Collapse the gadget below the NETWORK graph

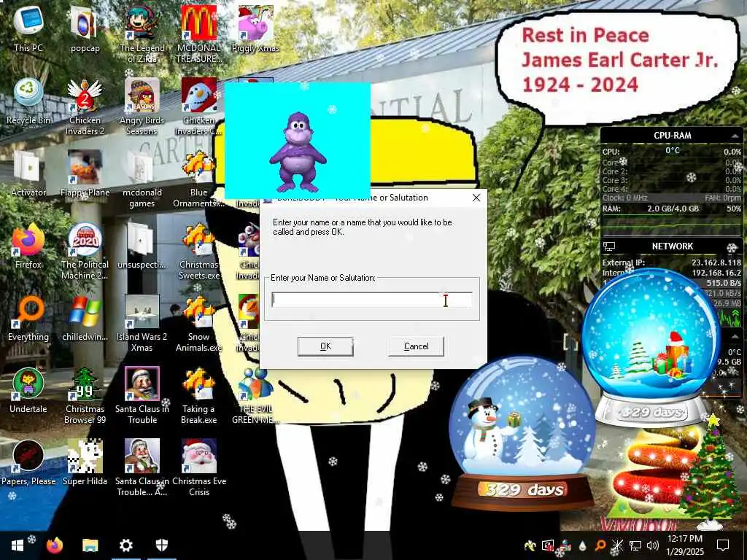click(x=735, y=337)
